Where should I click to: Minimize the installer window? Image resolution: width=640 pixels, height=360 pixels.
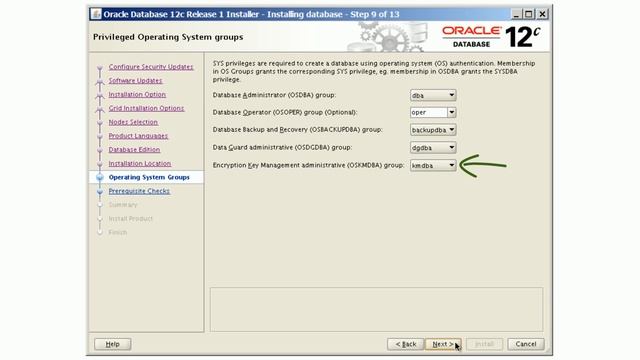[516, 14]
